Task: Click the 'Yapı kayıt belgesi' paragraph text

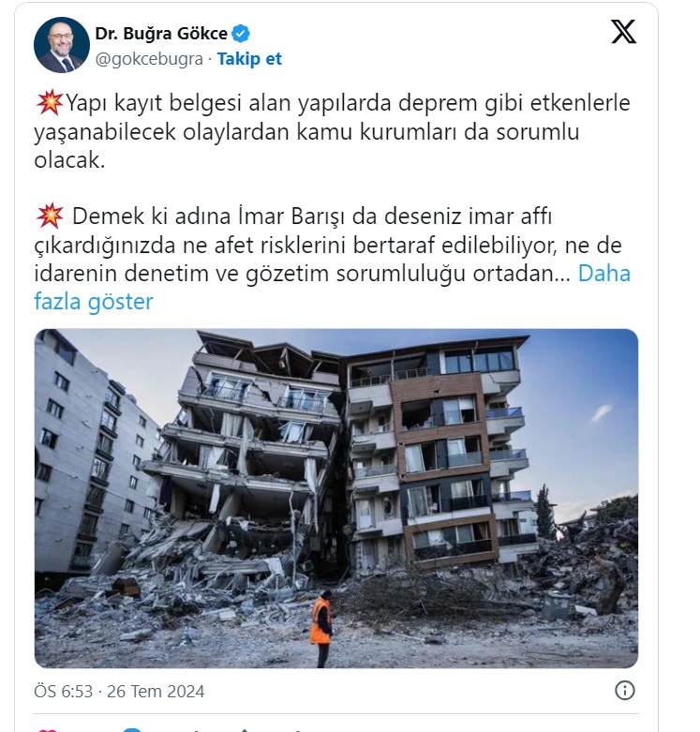Action: 333,131
